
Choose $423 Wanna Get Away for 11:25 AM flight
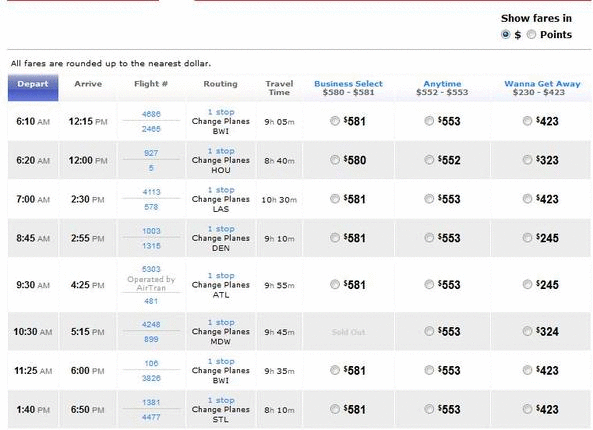[x=527, y=370]
